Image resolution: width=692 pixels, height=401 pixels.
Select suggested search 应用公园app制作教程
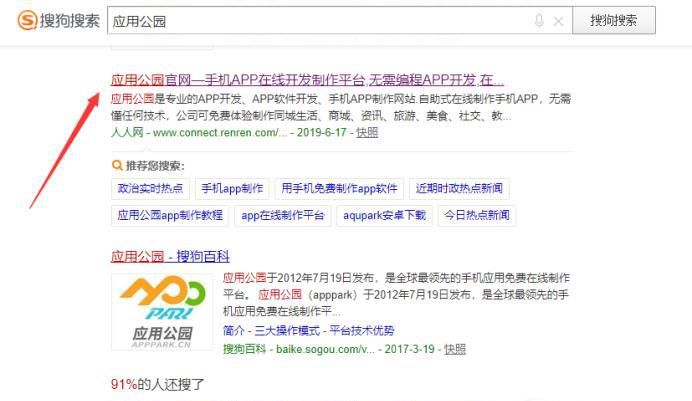pos(170,215)
